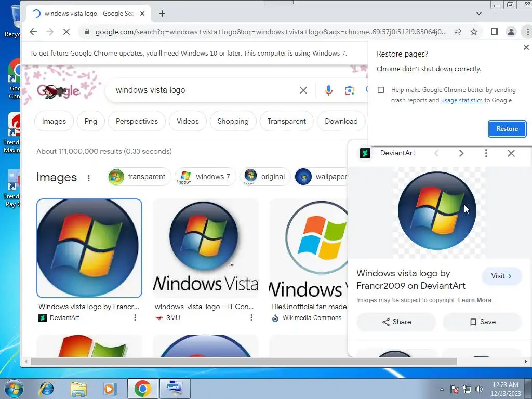
Task: Open volume control in system tray
Action: point(479,389)
